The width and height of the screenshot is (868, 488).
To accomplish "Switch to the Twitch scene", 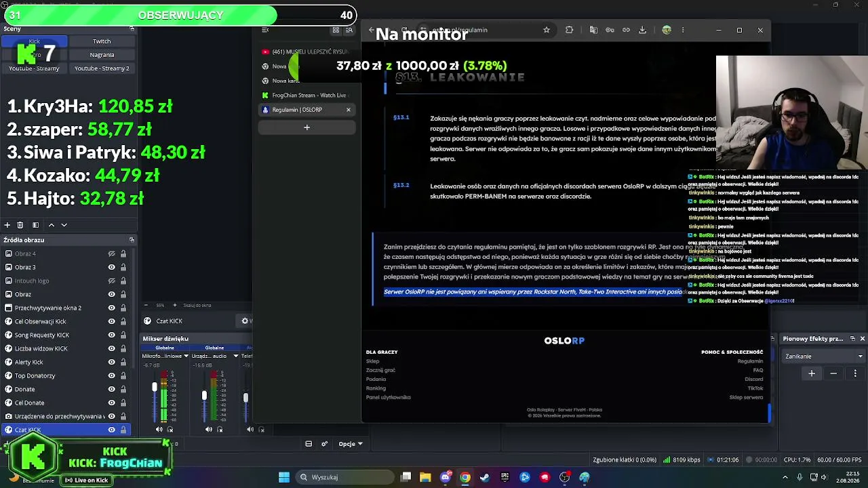I will 102,41.
